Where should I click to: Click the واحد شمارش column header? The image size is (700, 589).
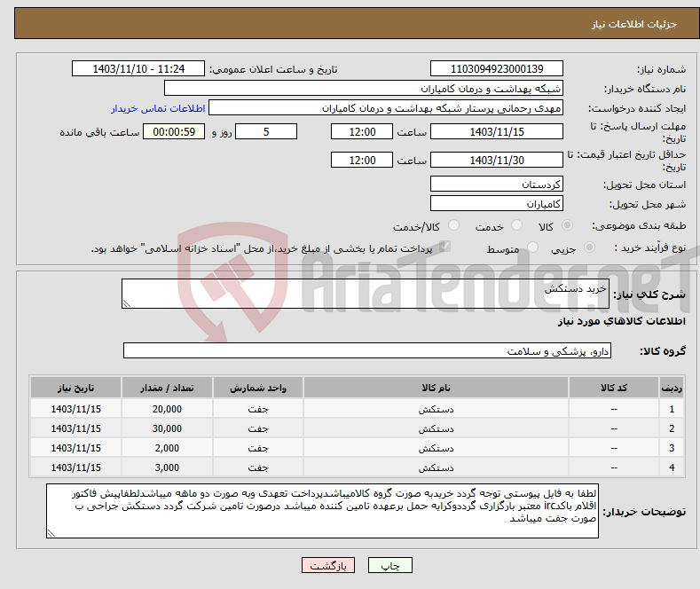(258, 388)
